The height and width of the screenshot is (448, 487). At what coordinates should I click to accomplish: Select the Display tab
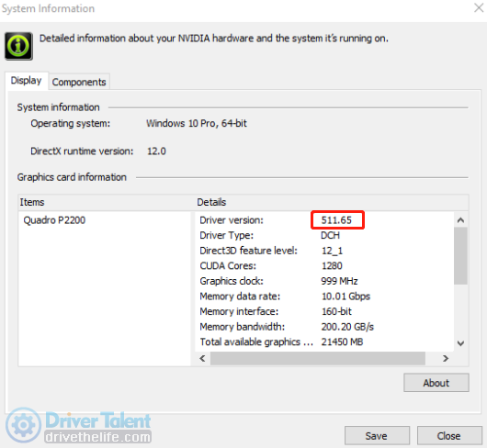pos(27,81)
